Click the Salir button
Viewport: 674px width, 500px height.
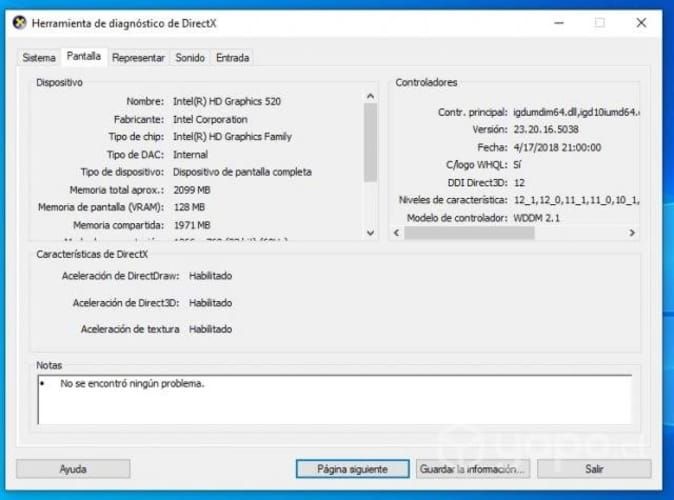pyautogui.click(x=594, y=469)
